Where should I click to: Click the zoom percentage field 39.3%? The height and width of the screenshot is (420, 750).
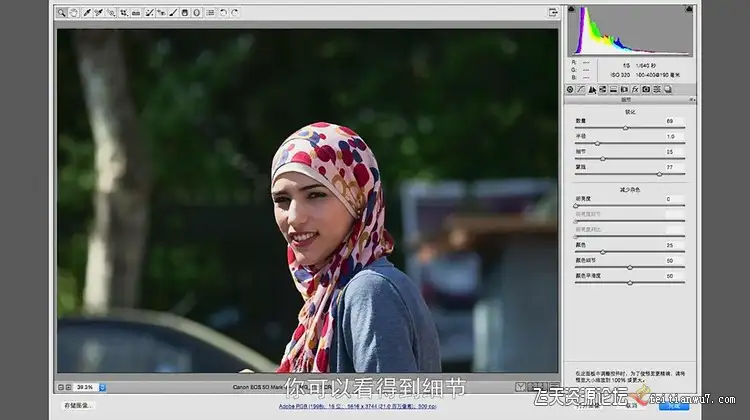pos(86,387)
